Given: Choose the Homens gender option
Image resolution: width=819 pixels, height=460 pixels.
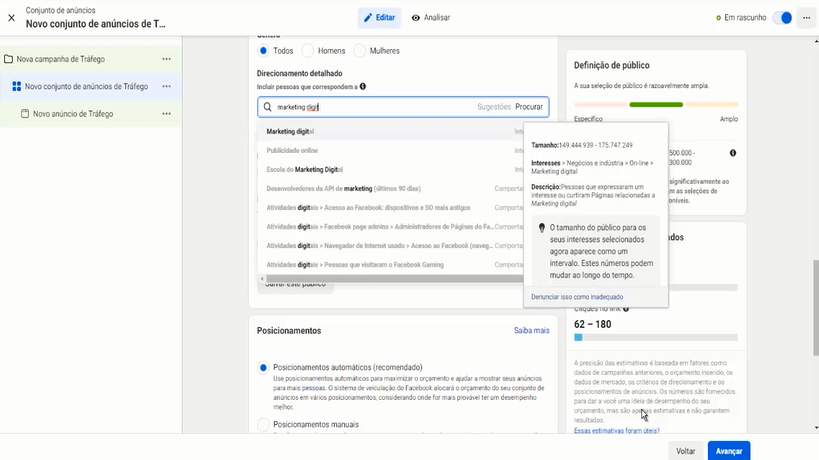Looking at the screenshot, I should coord(308,51).
